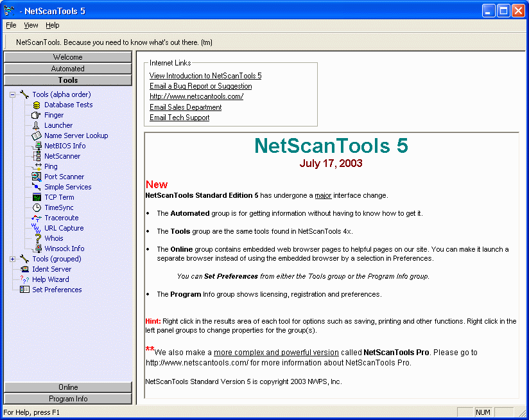Click the Whois question mark icon
The width and height of the screenshot is (529, 420).
click(x=38, y=238)
